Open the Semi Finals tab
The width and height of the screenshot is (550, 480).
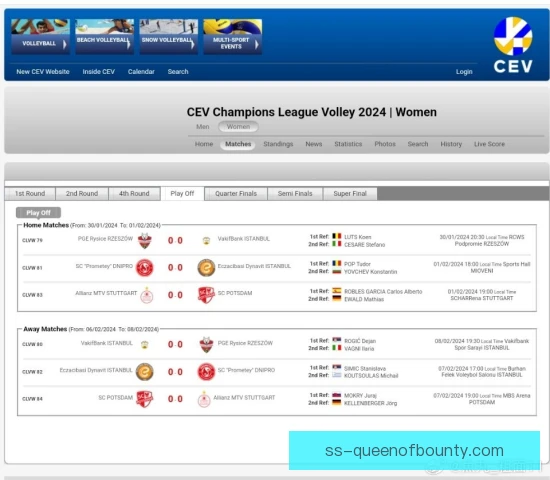pos(295,194)
